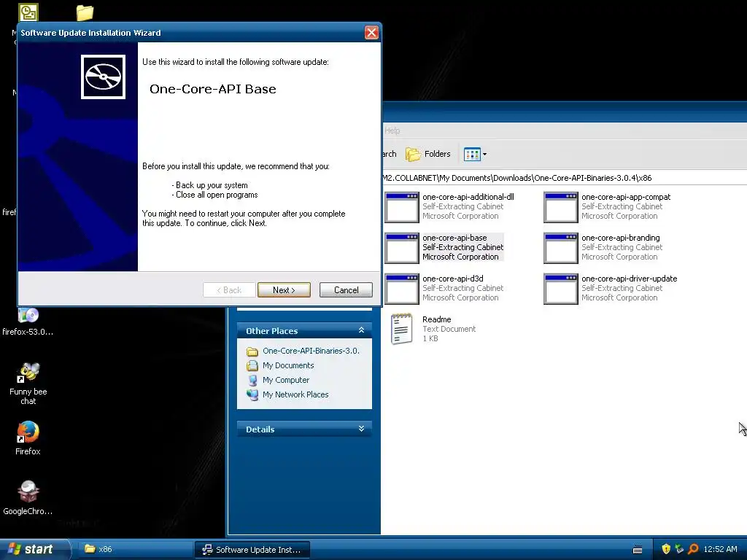Image resolution: width=747 pixels, height=560 pixels.
Task: Click the wizard's disc logo icon
Action: point(103,77)
